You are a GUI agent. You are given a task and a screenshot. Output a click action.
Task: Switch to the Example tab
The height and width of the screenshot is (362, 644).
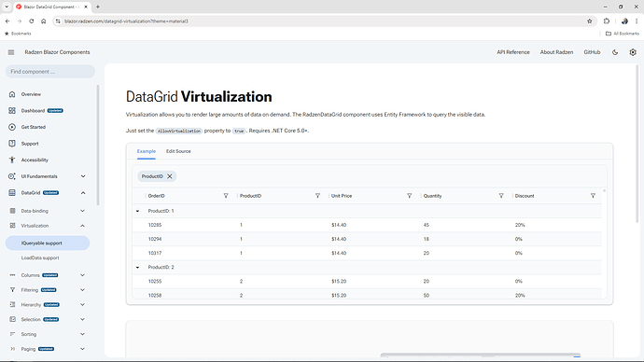pyautogui.click(x=147, y=151)
